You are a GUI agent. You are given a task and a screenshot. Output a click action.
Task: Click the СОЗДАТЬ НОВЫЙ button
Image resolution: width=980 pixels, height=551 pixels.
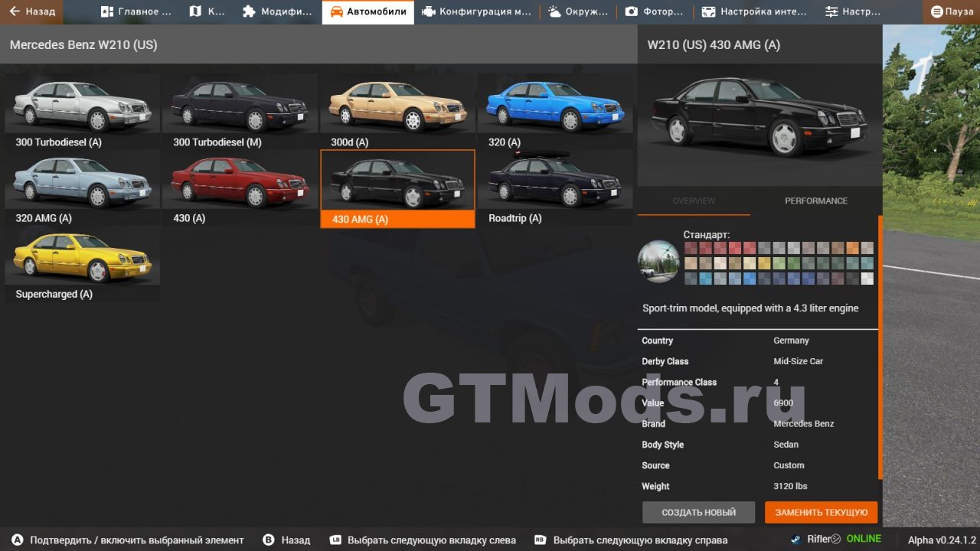tap(698, 513)
